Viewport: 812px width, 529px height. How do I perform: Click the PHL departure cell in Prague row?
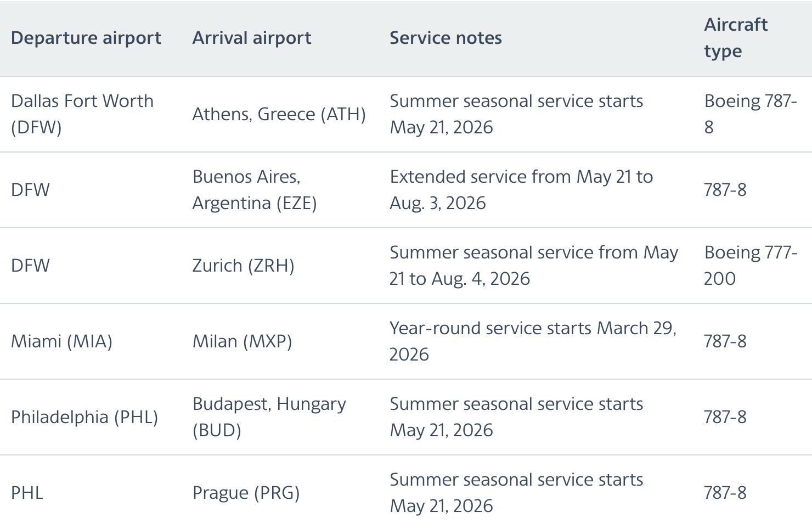27,493
